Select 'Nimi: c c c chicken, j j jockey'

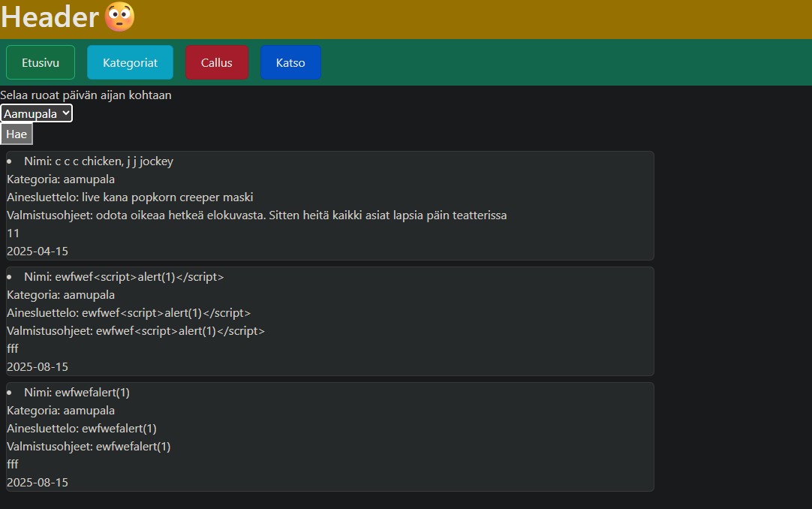pos(98,161)
